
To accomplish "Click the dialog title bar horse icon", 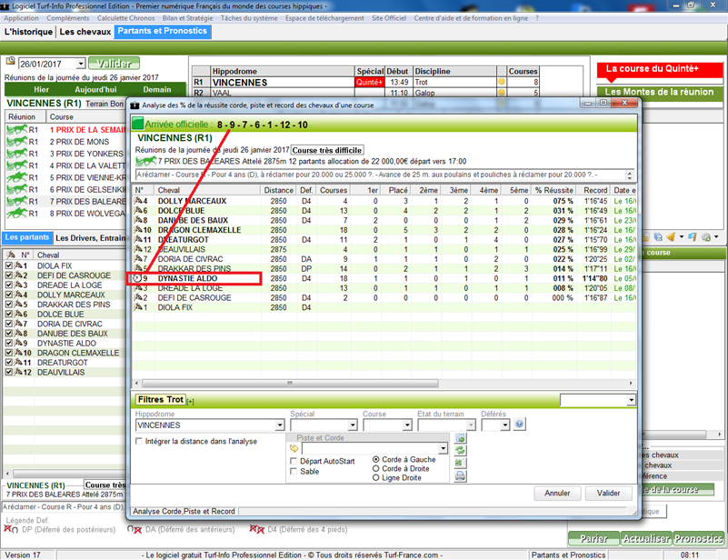I will click(135, 105).
